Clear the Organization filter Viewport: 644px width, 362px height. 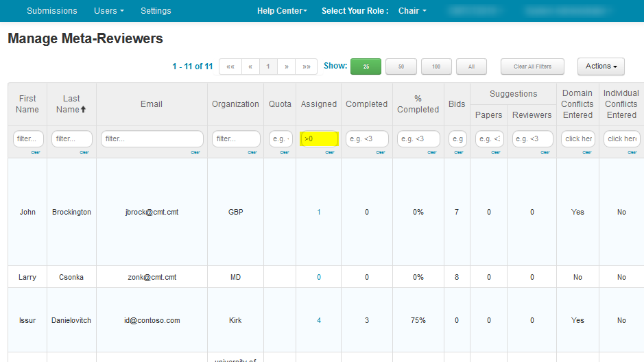pyautogui.click(x=252, y=152)
